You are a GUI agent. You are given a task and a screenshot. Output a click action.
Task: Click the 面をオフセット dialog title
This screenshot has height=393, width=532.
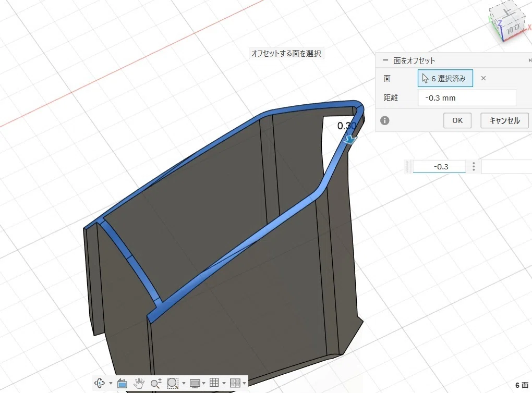pos(414,60)
